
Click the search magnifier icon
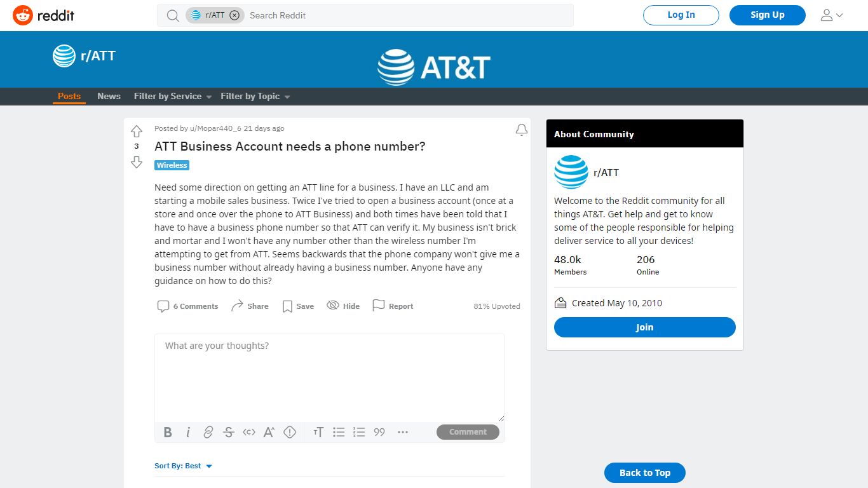[173, 15]
